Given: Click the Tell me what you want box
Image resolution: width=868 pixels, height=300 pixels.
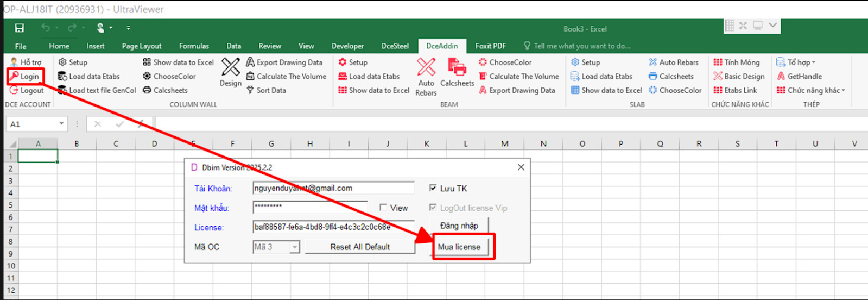Looking at the screenshot, I should [x=577, y=46].
